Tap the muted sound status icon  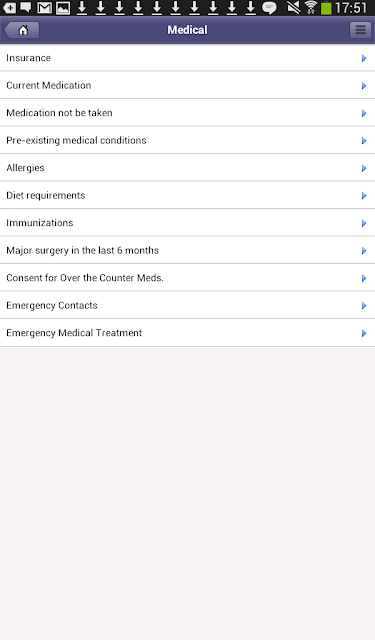293,7
